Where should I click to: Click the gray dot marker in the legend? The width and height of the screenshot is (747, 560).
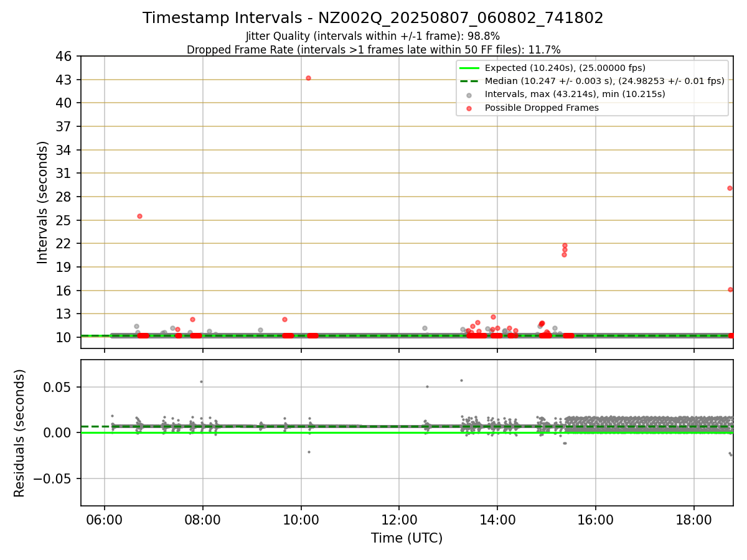click(469, 95)
